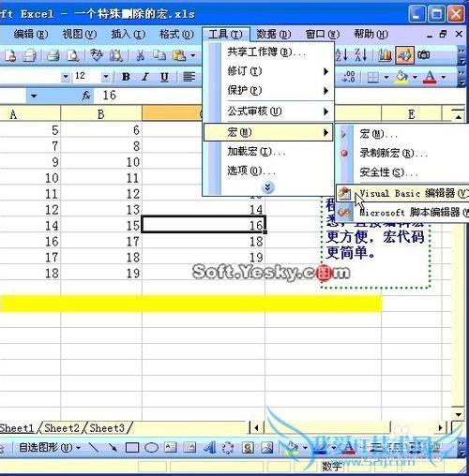Run Spelling check icon

97,55
